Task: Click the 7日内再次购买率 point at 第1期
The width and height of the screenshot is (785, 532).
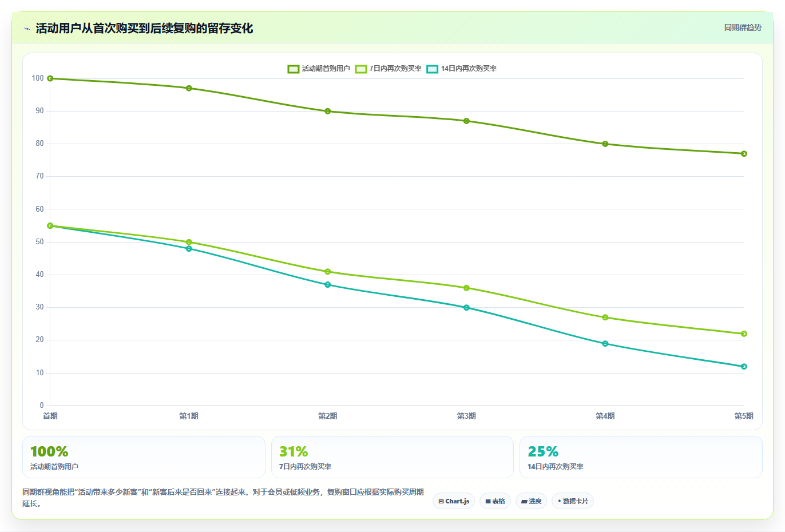Action: pos(189,242)
